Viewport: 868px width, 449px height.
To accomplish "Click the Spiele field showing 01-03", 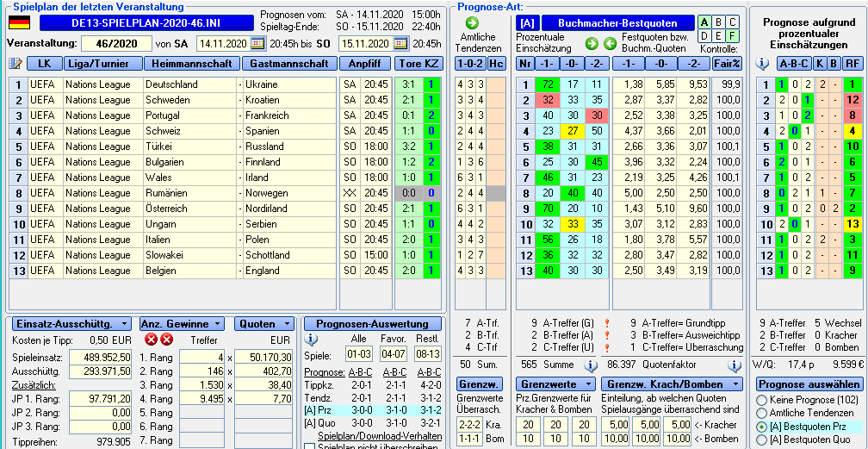I will point(360,353).
